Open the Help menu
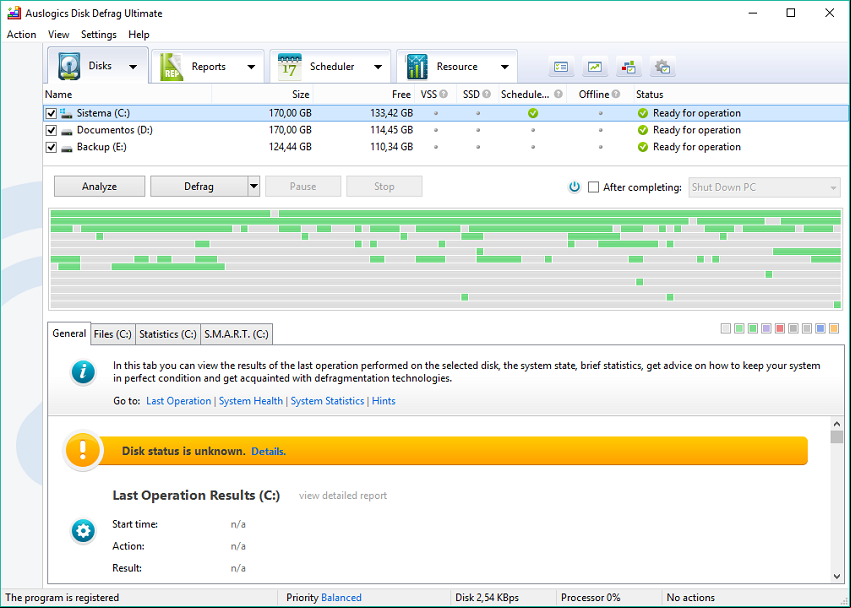Viewport: 851px width, 608px height. (x=139, y=34)
